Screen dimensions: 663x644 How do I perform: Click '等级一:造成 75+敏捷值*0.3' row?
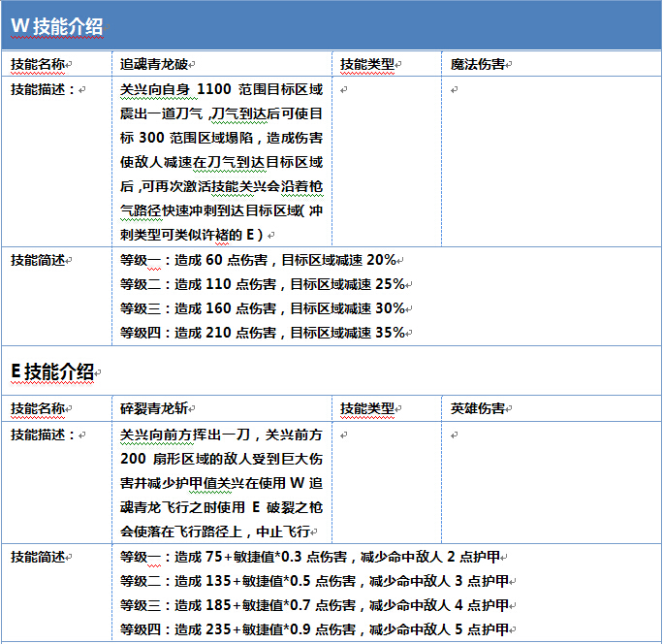(310, 557)
